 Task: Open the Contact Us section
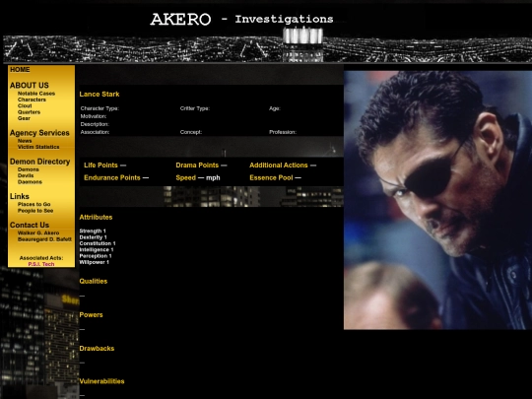click(30, 225)
